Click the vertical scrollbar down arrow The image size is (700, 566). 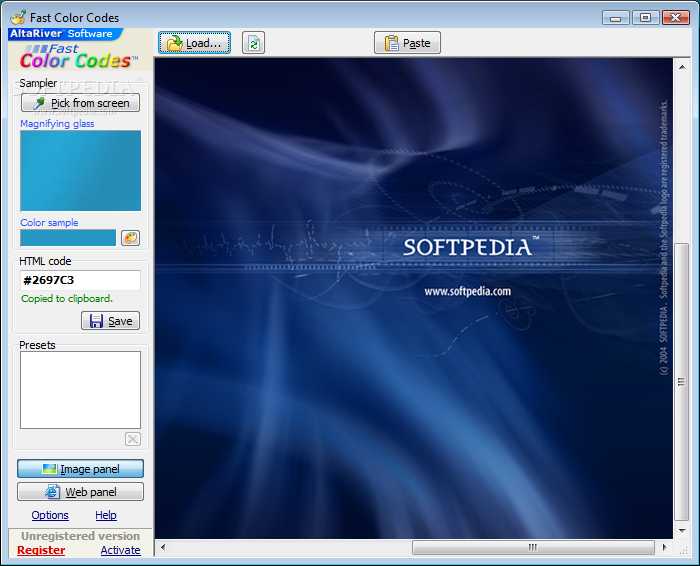click(x=682, y=531)
